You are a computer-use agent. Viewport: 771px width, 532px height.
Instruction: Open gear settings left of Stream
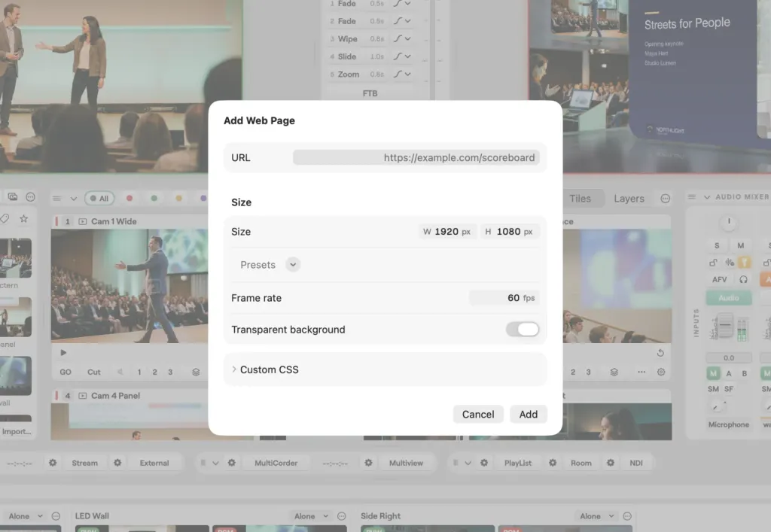pyautogui.click(x=53, y=463)
